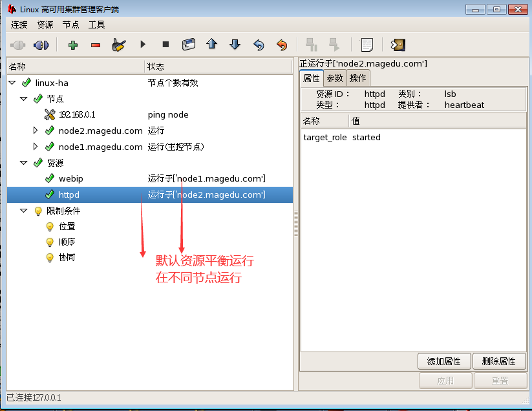Start the selected resource with play icon
This screenshot has width=532, height=411.
143,45
